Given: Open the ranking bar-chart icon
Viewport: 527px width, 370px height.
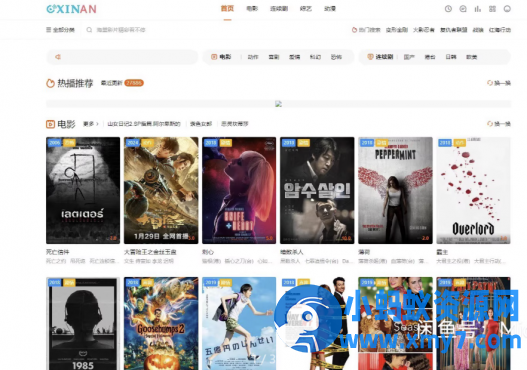Looking at the screenshot, I should 478,9.
